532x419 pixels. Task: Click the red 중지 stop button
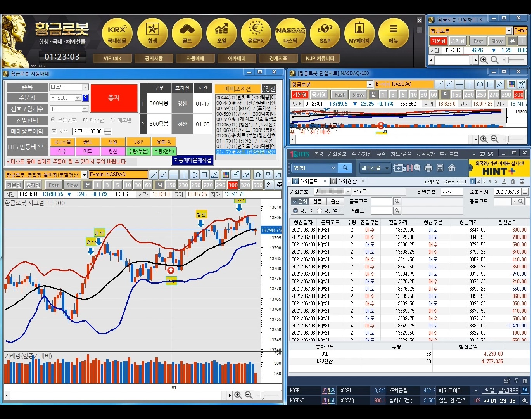[x=114, y=98]
